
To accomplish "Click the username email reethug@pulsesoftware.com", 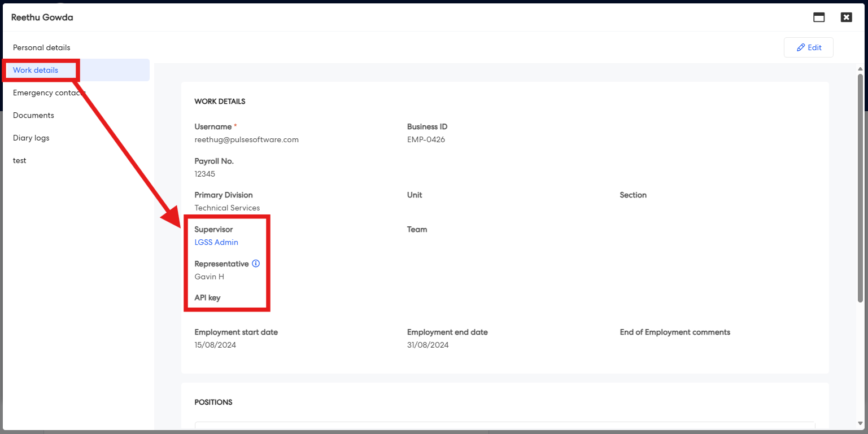I will 246,139.
